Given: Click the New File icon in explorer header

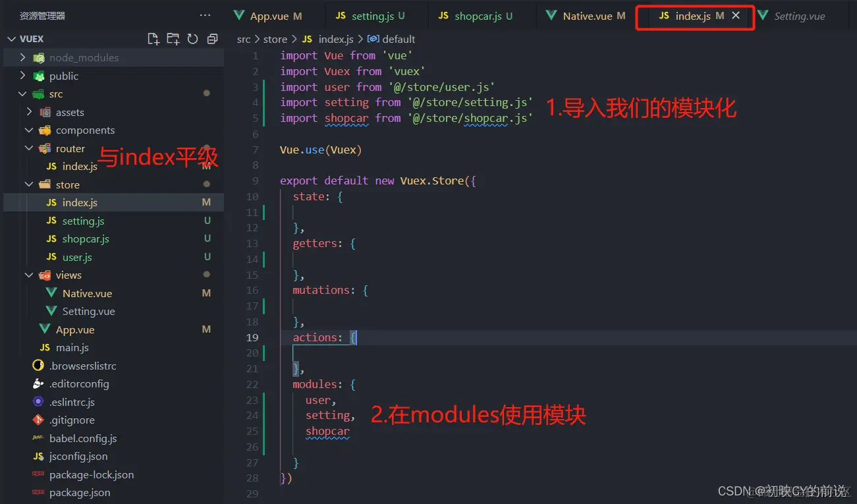Looking at the screenshot, I should coord(153,39).
